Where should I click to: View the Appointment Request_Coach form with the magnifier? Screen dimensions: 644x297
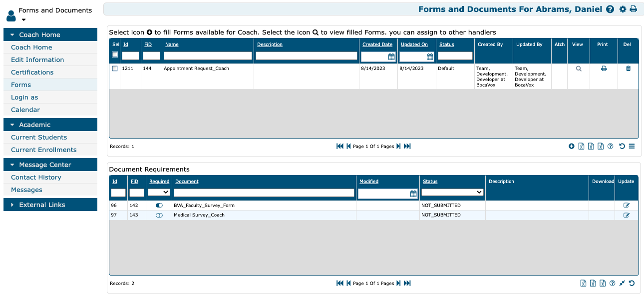(579, 69)
